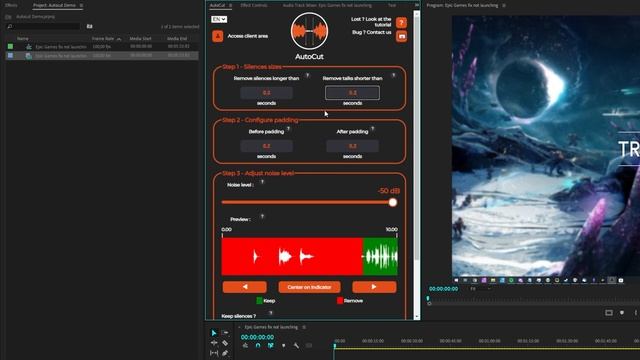
Task: Click the red Remove segment in waveform preview
Action: click(x=292, y=256)
